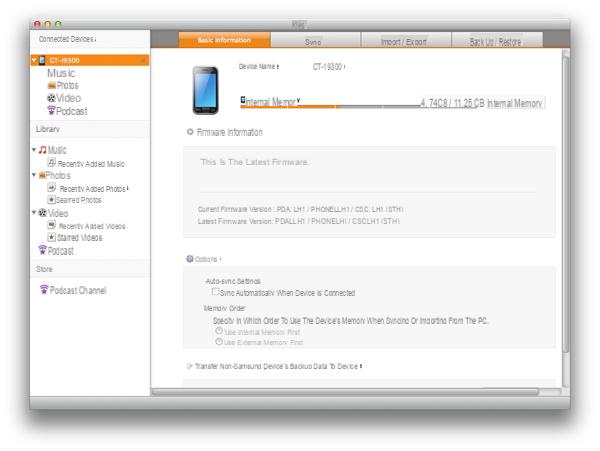Click the device Video reel icon
600x451 pixels.
(x=51, y=98)
